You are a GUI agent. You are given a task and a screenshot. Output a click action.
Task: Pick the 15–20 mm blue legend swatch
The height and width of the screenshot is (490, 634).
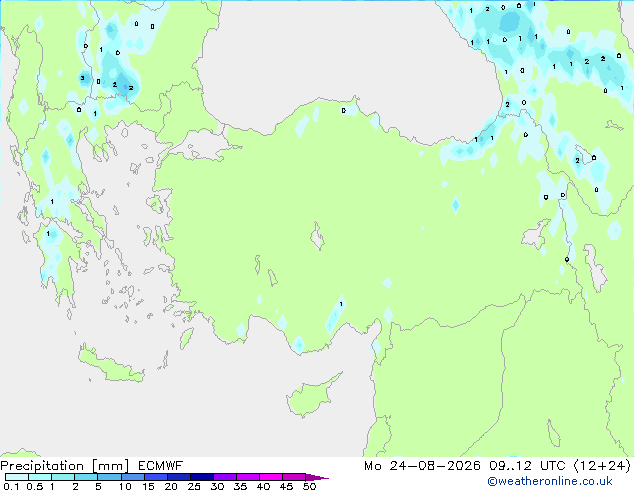[x=155, y=477]
